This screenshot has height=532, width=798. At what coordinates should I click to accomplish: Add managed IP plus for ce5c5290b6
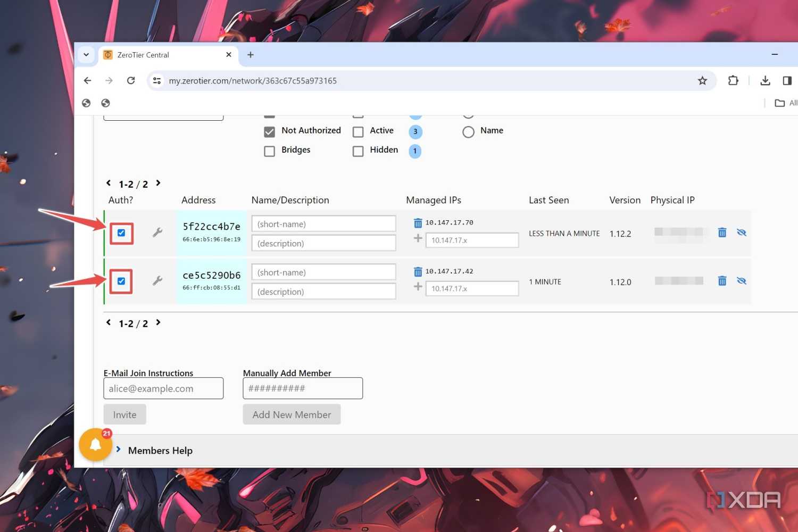coord(418,287)
